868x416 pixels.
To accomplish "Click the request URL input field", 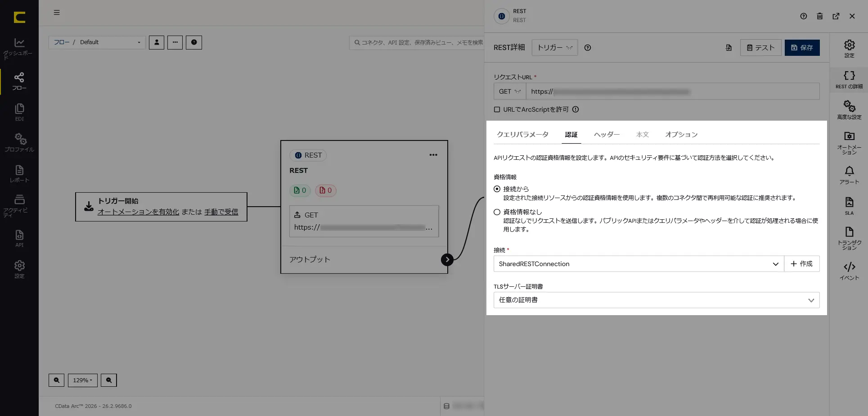I will 673,91.
